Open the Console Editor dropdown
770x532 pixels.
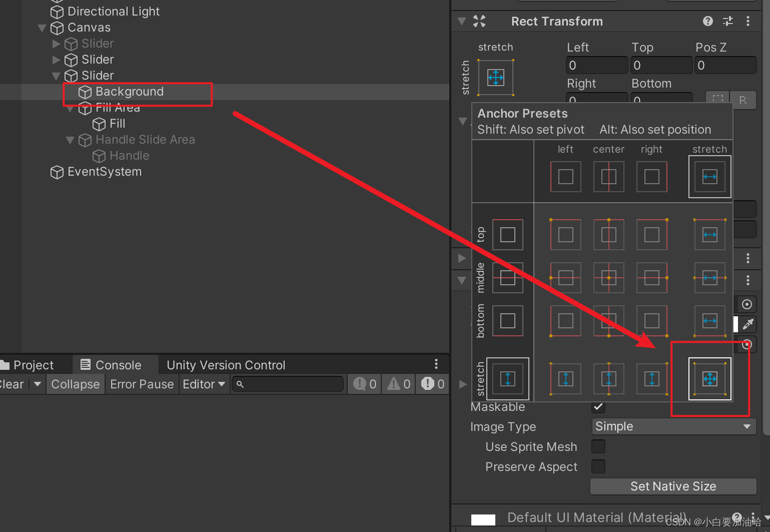click(204, 384)
